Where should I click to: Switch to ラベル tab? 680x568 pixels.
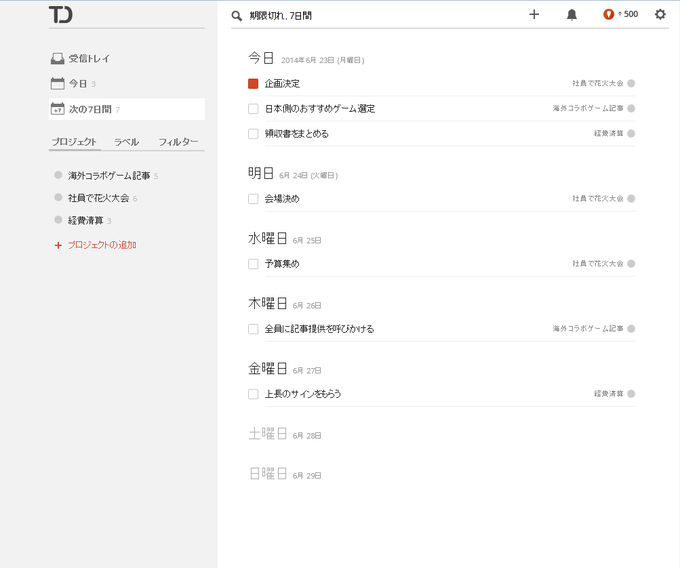[x=126, y=142]
